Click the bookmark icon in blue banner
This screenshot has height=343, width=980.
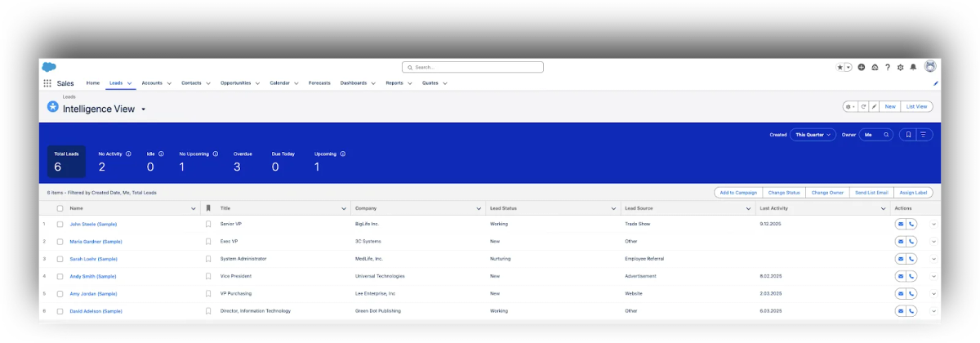coord(907,134)
